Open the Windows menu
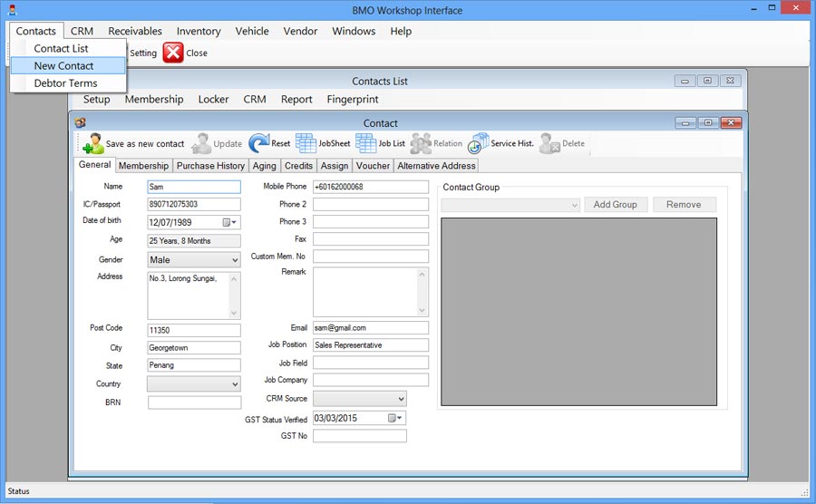The height and width of the screenshot is (504, 816). coord(354,31)
